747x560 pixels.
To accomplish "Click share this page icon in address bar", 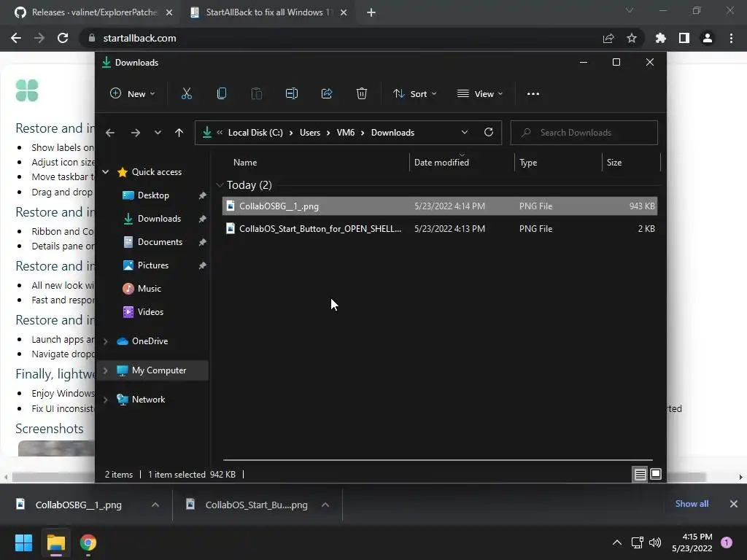I will tap(608, 38).
